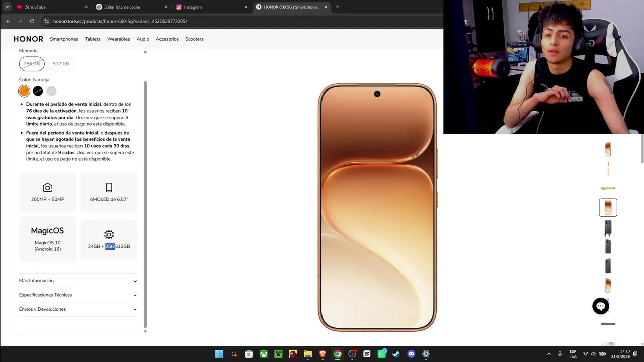Open CapCut from the taskbar
This screenshot has height=362, width=644.
[x=367, y=354]
